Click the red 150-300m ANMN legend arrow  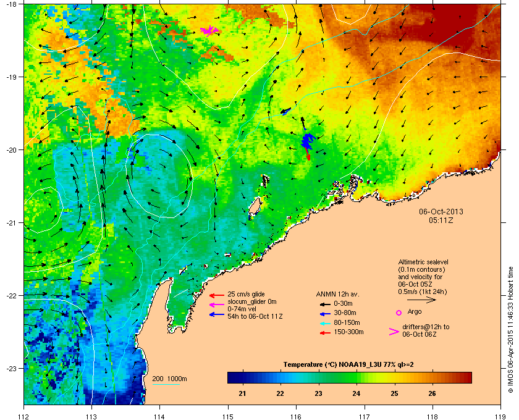tap(326, 332)
